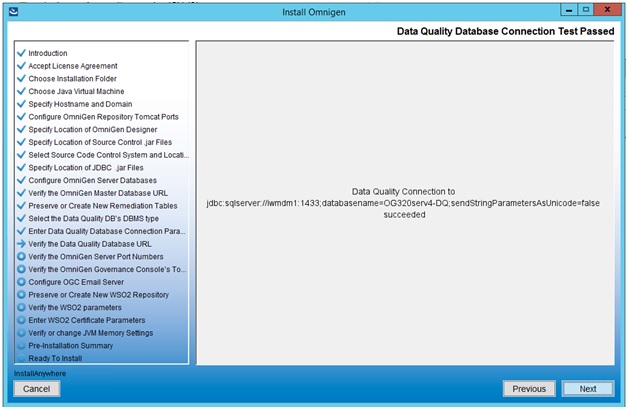Select Verify the OmniGen Server Port Numbers text

[96, 257]
